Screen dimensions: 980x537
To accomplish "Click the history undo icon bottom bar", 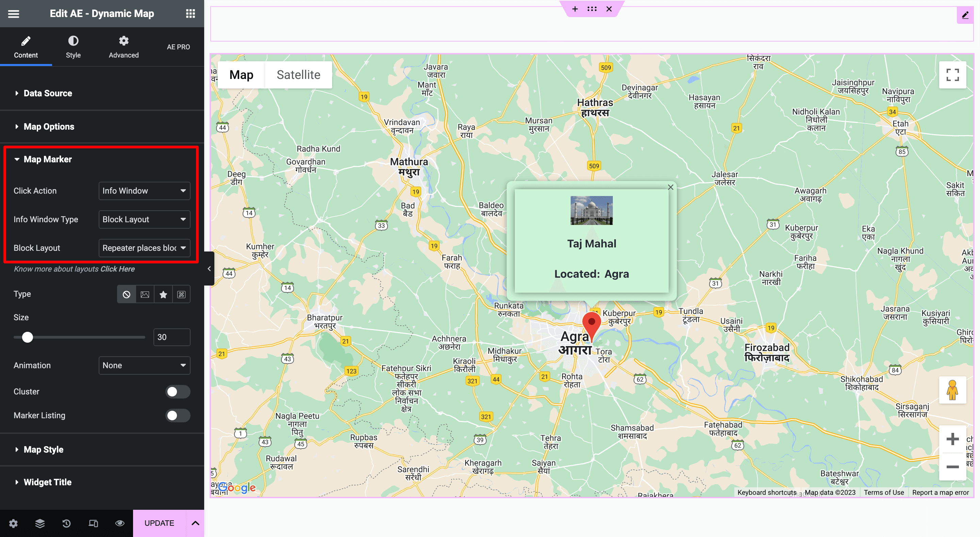I will tap(66, 523).
